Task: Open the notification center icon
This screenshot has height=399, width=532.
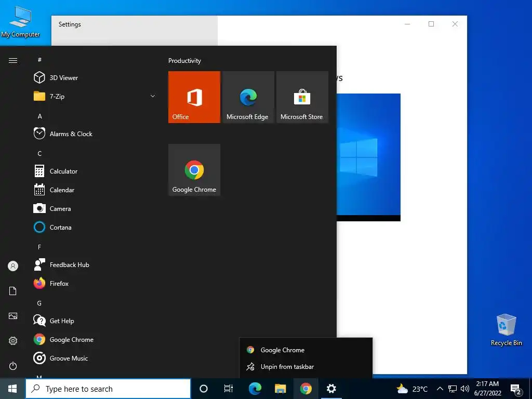Action: tap(516, 390)
